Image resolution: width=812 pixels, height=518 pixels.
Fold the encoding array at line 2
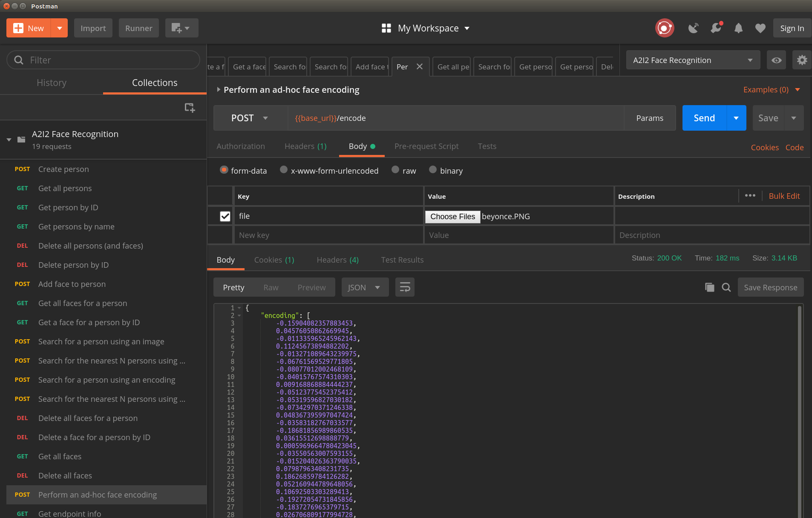coord(239,315)
